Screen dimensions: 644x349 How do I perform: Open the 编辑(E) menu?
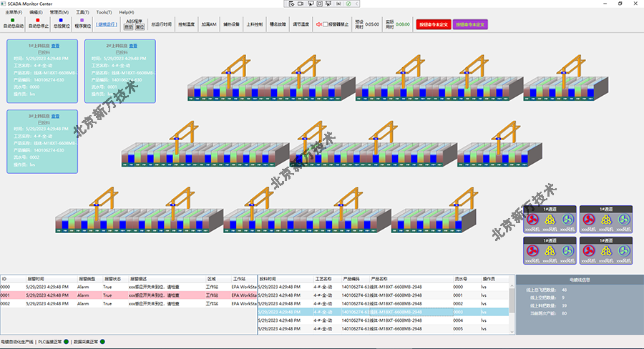tap(36, 12)
